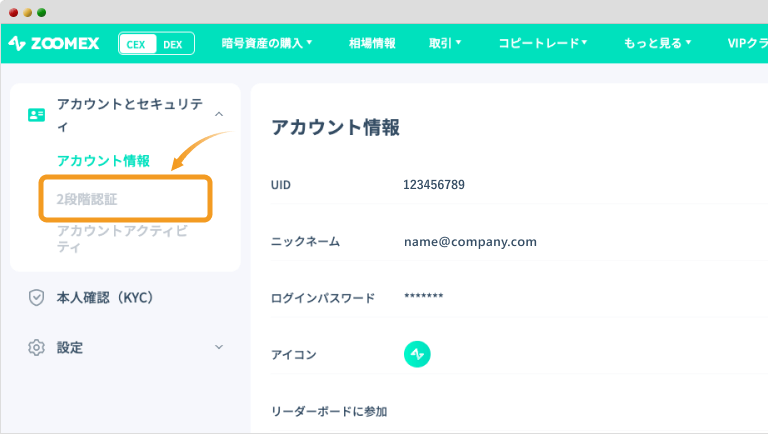Expand the コピートレード menu

click(543, 43)
